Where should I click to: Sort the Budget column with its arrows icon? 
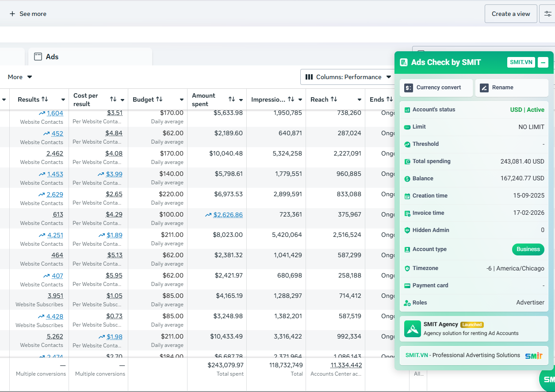click(159, 99)
